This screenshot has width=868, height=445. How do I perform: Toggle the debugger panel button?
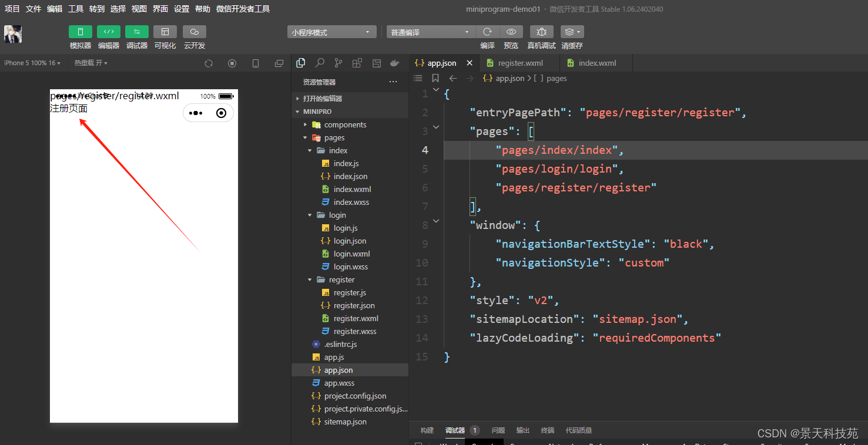pyautogui.click(x=137, y=32)
